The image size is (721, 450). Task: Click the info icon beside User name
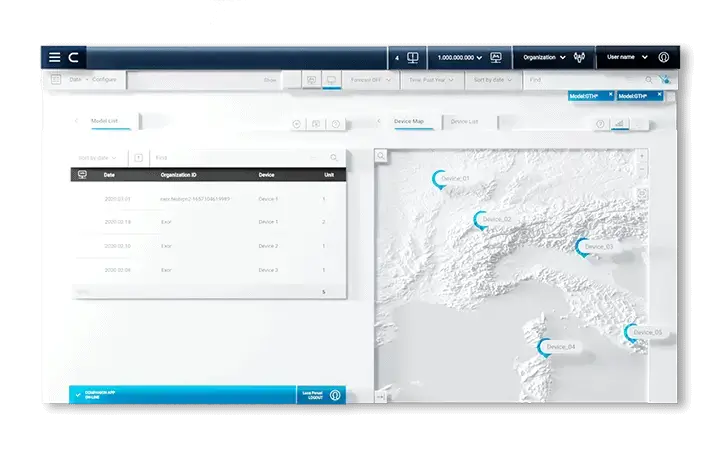(664, 58)
